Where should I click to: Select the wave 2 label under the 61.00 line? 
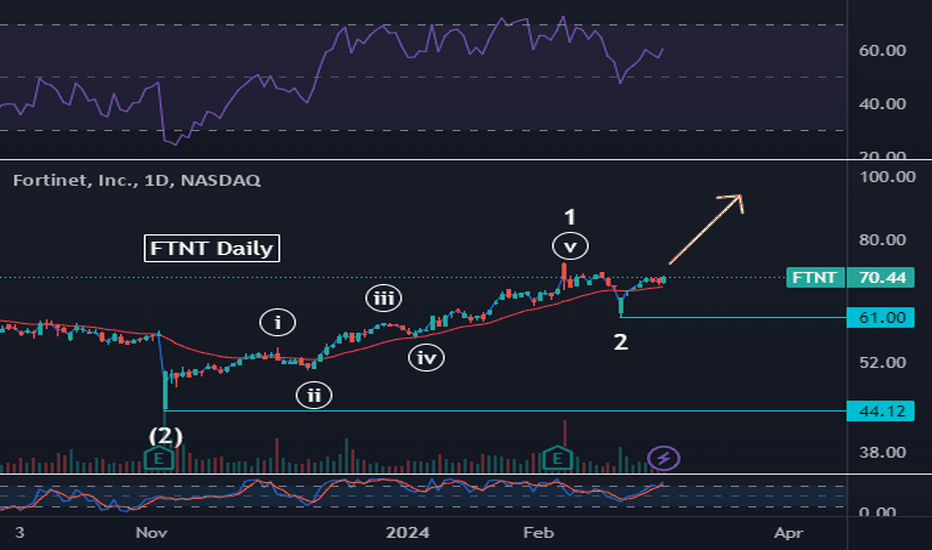[621, 342]
